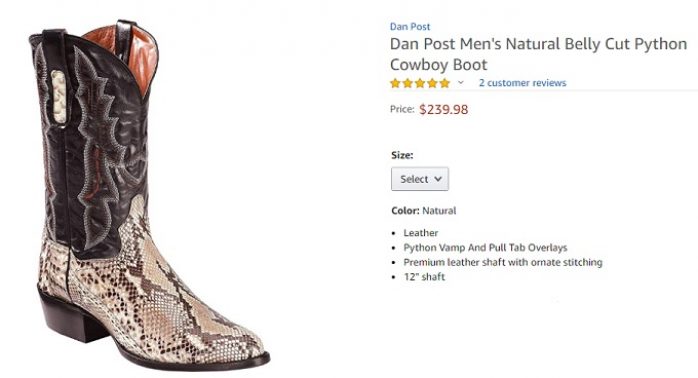Expand the star rating breakdown arrow

coord(461,82)
